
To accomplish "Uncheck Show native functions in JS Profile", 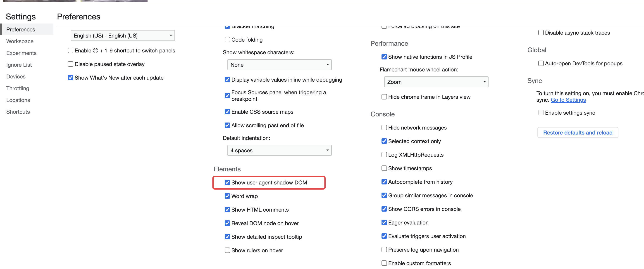I will tap(384, 57).
